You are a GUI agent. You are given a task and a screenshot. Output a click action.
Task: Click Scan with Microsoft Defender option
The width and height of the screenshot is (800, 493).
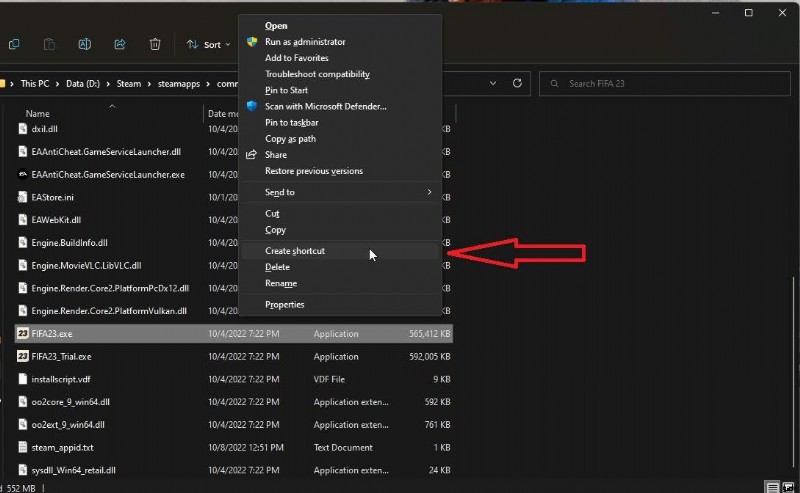coord(325,106)
